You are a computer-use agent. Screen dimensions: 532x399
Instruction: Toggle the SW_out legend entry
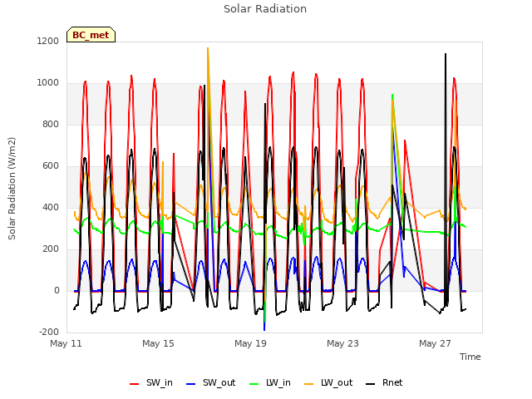click(210, 382)
